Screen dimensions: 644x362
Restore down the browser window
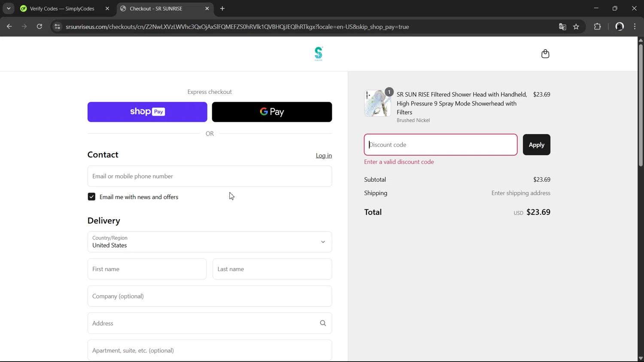click(615, 9)
